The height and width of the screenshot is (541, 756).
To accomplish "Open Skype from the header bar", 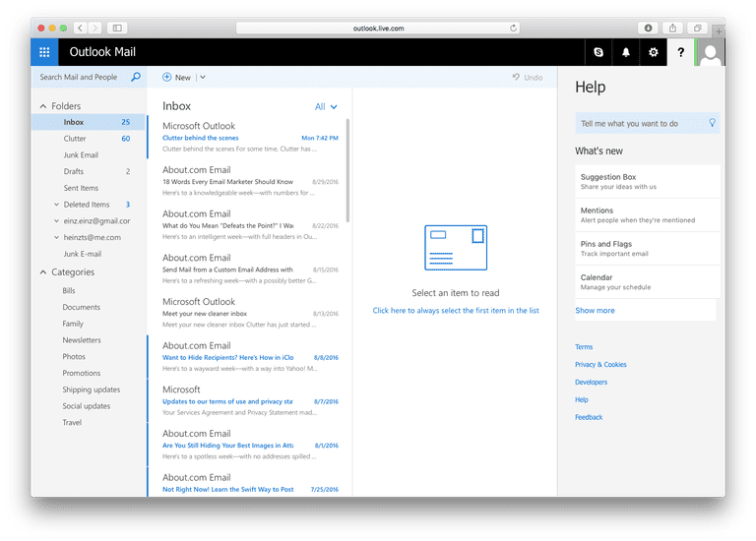I will pos(598,52).
